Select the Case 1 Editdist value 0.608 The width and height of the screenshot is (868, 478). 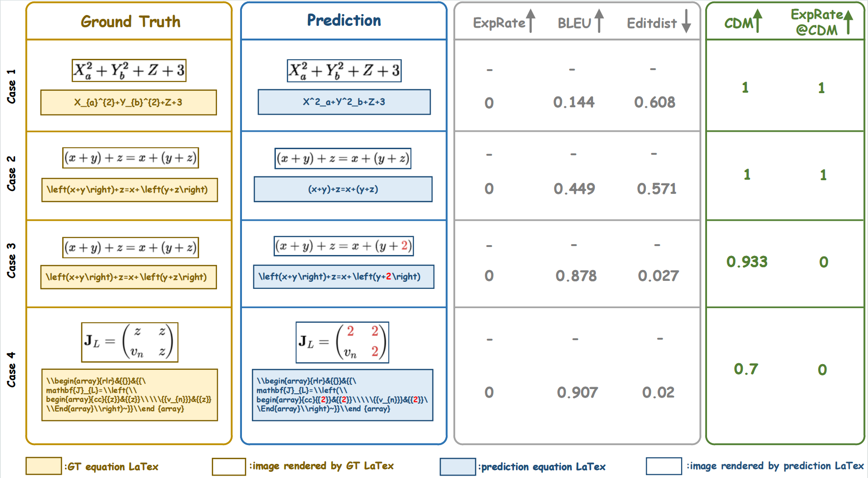pos(655,102)
